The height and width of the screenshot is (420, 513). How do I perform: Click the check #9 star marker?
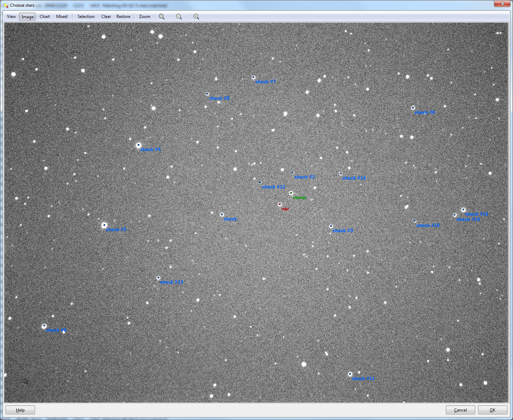coord(413,108)
